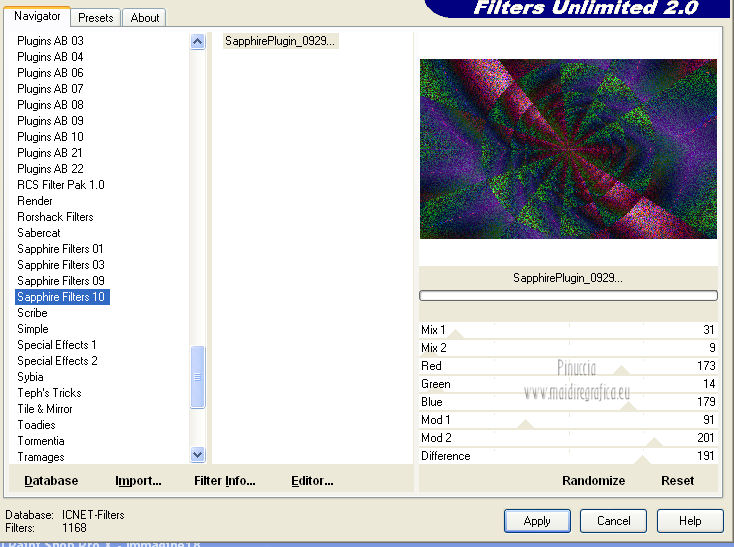The image size is (734, 547).
Task: Select Plugins AB 04 category
Action: tap(51, 57)
